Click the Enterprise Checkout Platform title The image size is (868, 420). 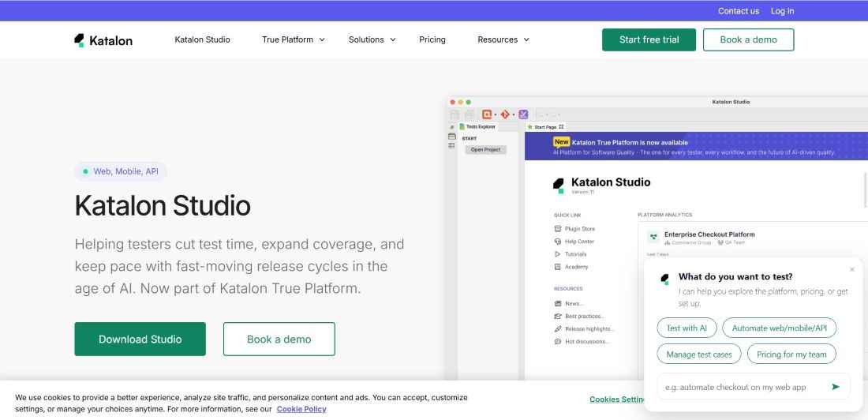[x=709, y=234]
